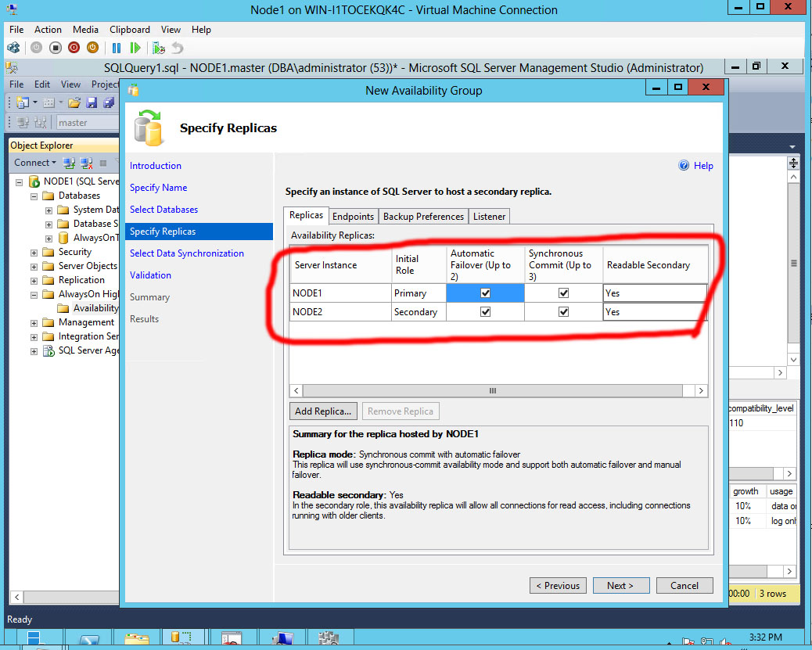The image size is (812, 650).
Task: Click the Pause icon on the VM toolbar
Action: [x=117, y=48]
